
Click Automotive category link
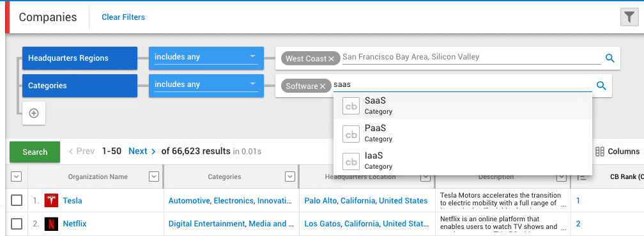tap(189, 201)
